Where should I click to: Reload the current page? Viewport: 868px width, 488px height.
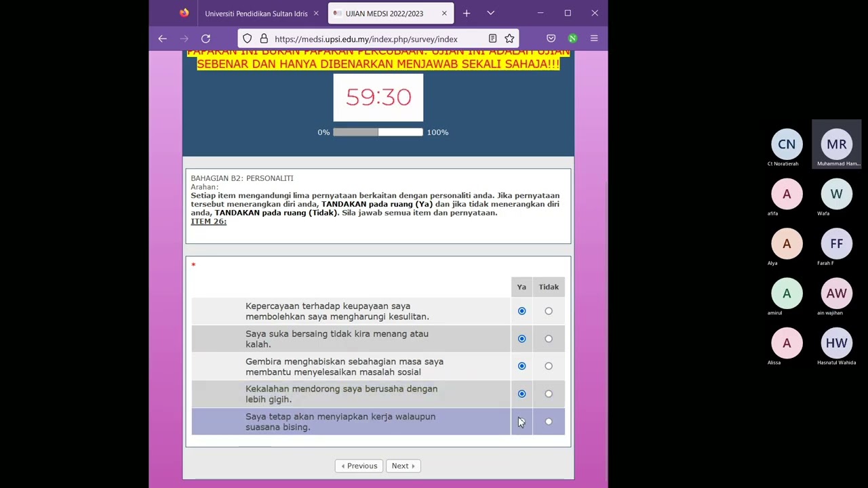click(x=205, y=39)
